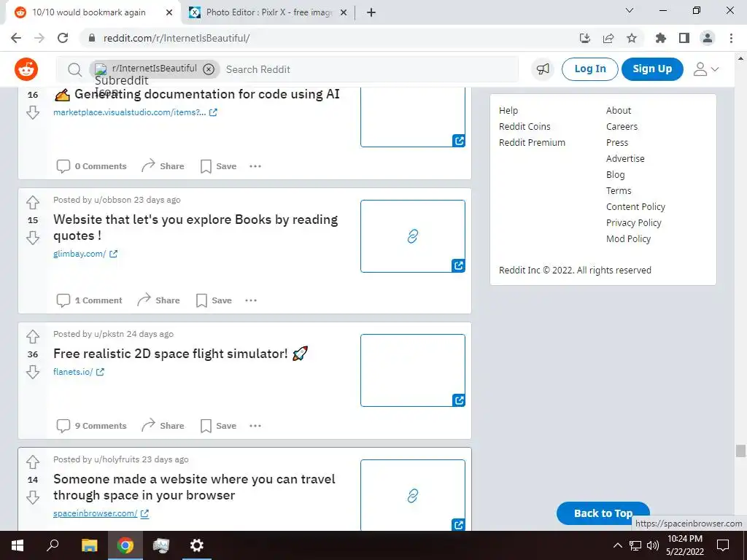747x560 pixels.
Task: Open the glimbay.com link
Action: coord(85,254)
